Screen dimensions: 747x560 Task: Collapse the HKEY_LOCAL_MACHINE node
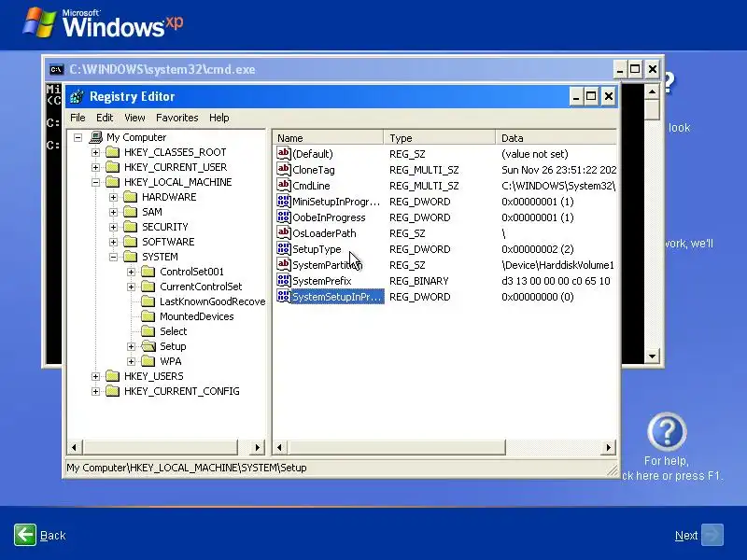96,182
